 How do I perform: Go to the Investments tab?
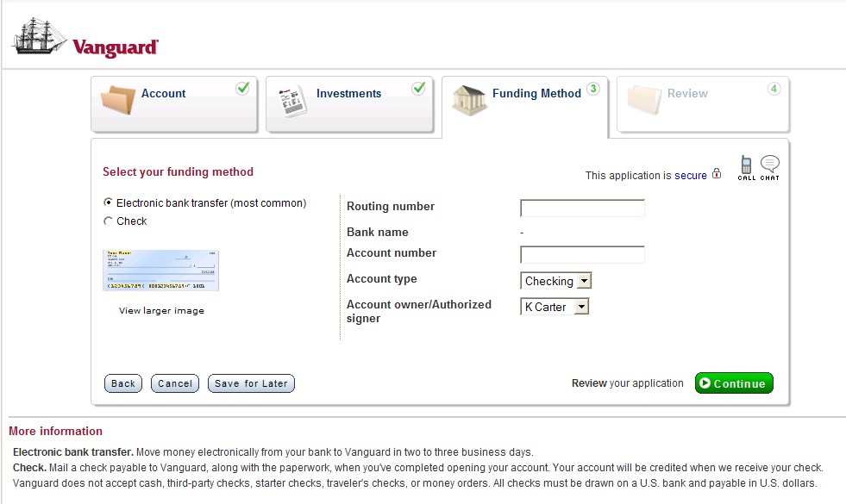point(348,94)
